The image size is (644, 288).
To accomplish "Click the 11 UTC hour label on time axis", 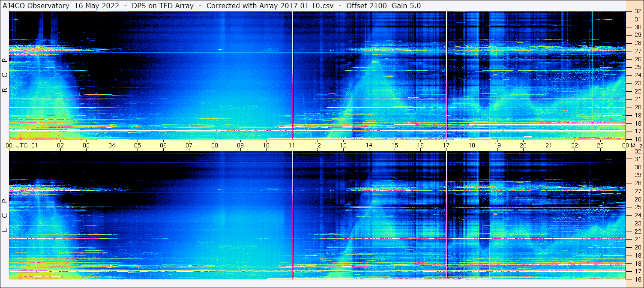I will click(292, 145).
